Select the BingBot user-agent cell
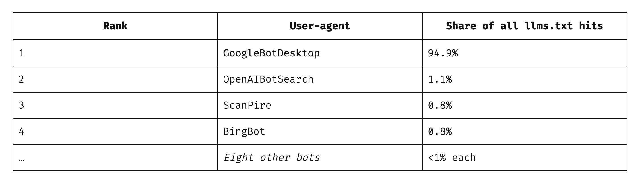 (244, 131)
